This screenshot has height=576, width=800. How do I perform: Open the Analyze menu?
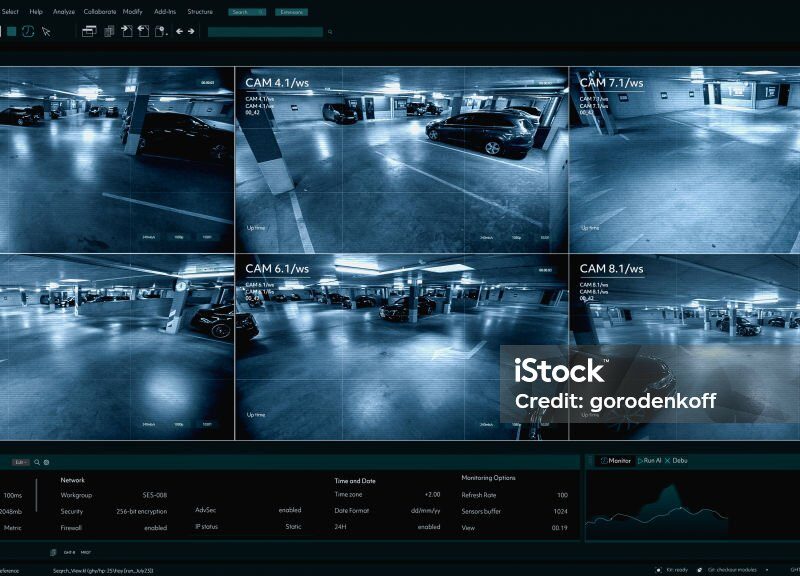point(63,11)
